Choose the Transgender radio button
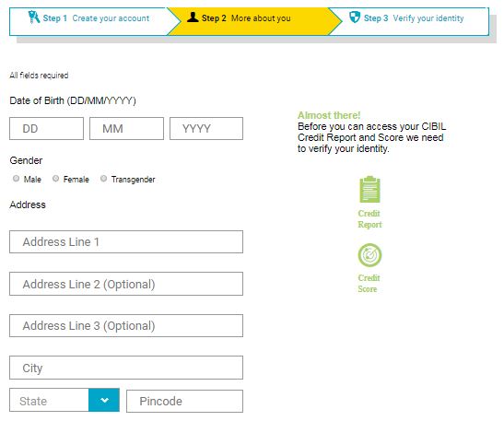 tap(103, 179)
